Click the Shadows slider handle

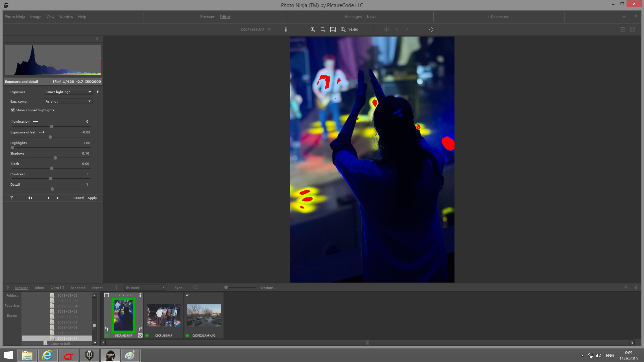55,158
